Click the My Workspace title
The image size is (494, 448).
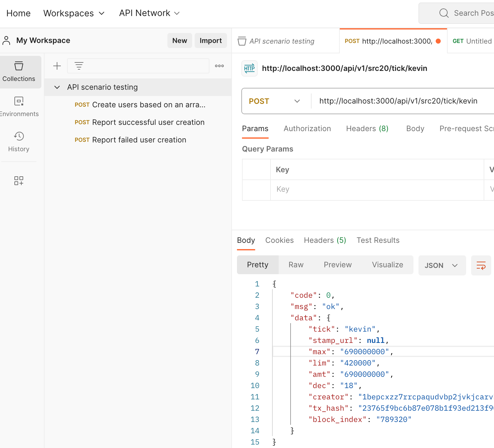tap(43, 40)
